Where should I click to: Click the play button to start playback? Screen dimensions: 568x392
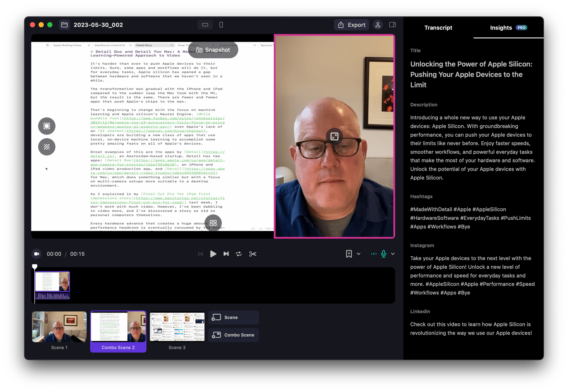pyautogui.click(x=213, y=254)
